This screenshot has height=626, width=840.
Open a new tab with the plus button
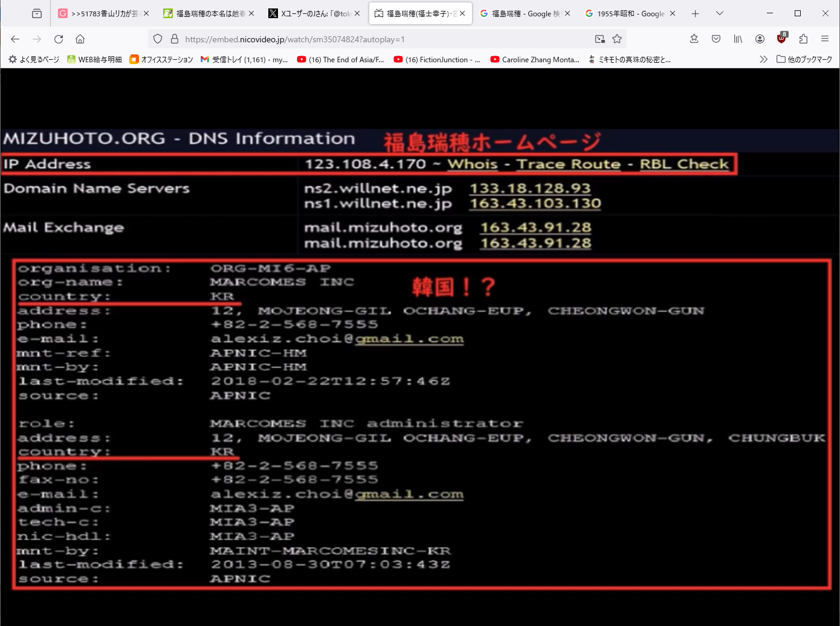(x=696, y=13)
